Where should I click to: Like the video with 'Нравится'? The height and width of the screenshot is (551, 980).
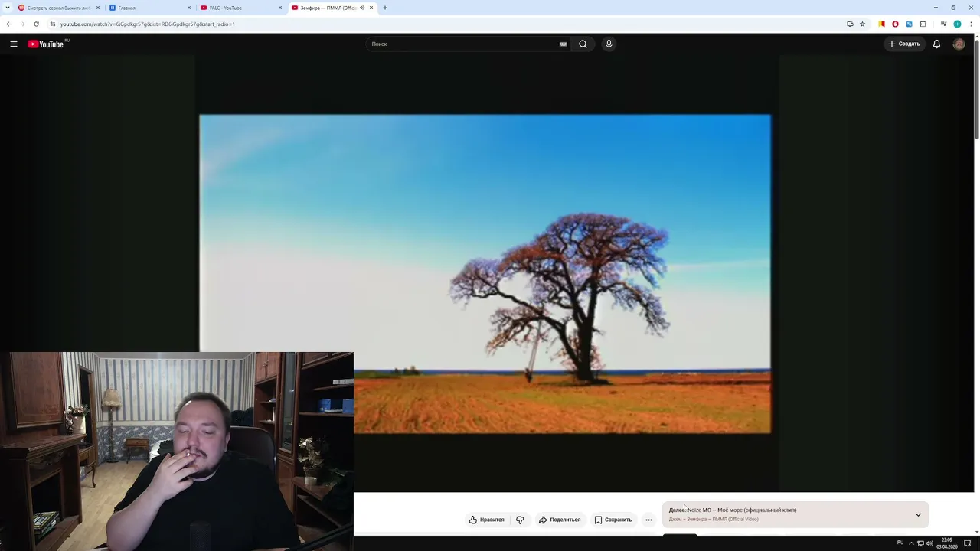tap(487, 520)
